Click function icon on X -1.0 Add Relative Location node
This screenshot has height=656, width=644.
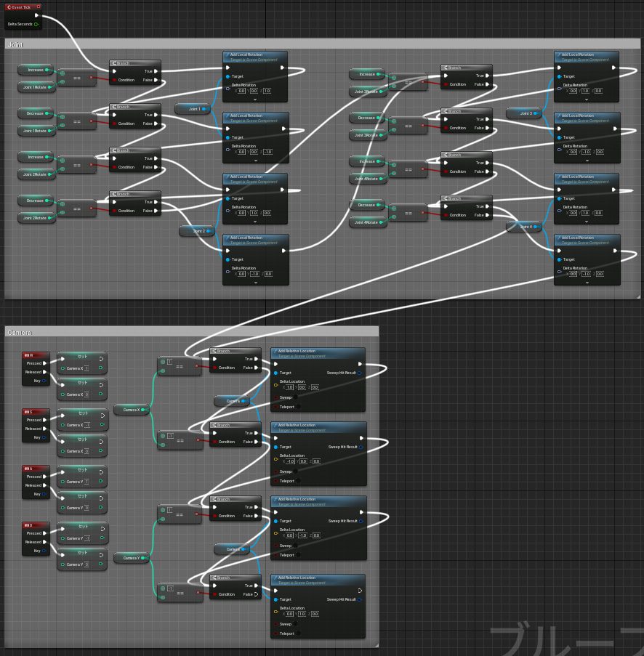click(275, 425)
